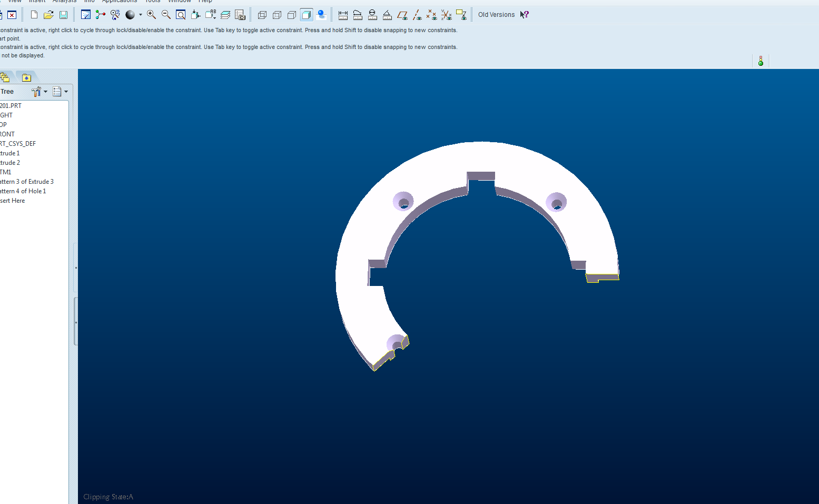This screenshot has width=819, height=504.
Task: Launch the view manager icon
Action: coord(240,15)
